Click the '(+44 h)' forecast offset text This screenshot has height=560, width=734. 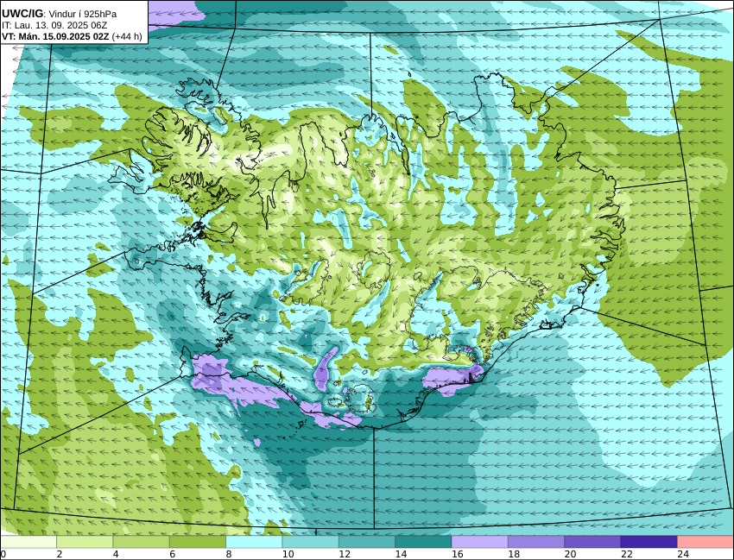pos(127,36)
